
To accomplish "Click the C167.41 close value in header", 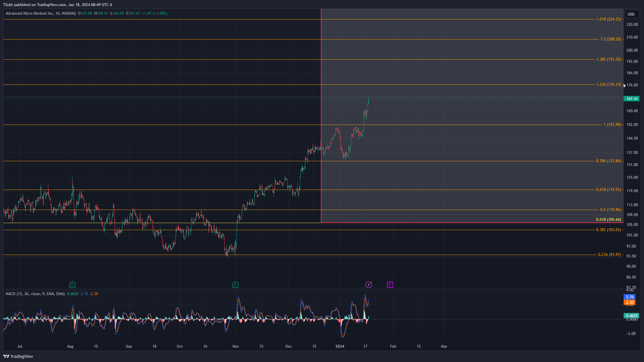I will pos(133,13).
